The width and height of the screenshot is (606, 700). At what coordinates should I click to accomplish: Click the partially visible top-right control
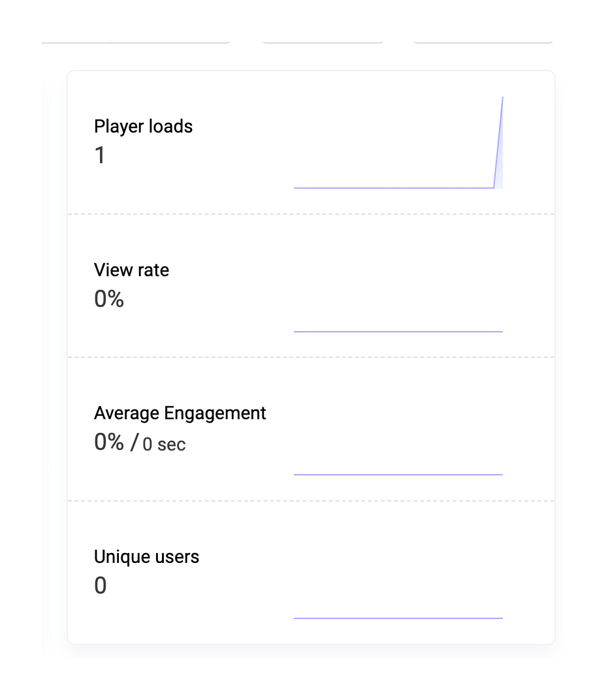[x=483, y=41]
